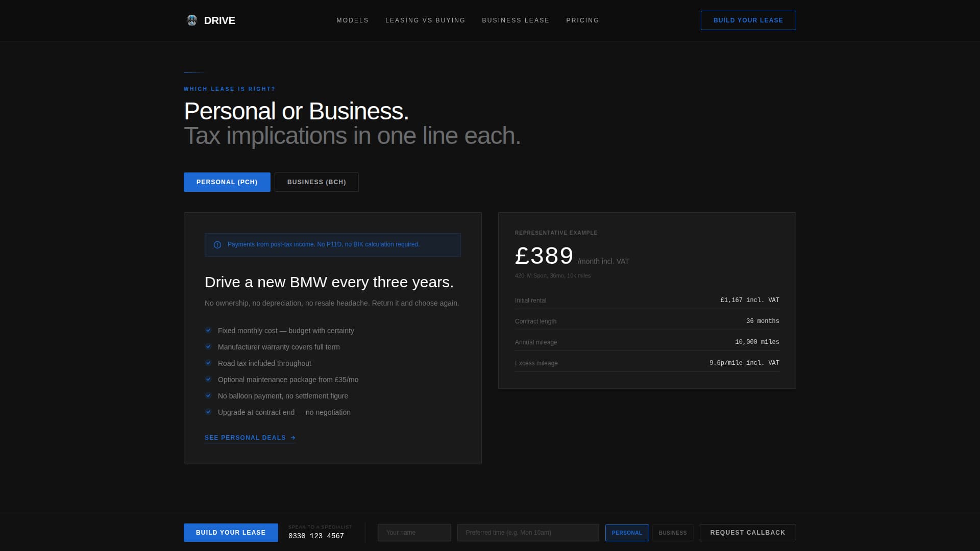Image resolution: width=980 pixels, height=551 pixels.
Task: Focus the Preferred time input field
Action: click(x=528, y=533)
